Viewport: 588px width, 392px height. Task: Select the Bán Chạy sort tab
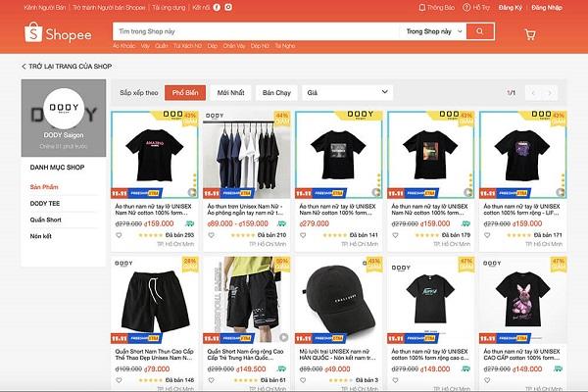276,93
